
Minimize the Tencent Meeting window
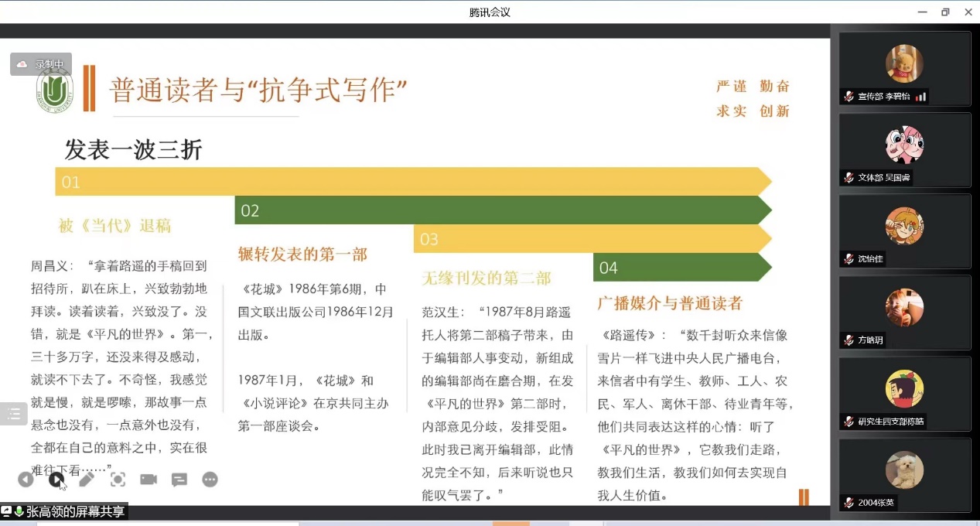coord(921,12)
